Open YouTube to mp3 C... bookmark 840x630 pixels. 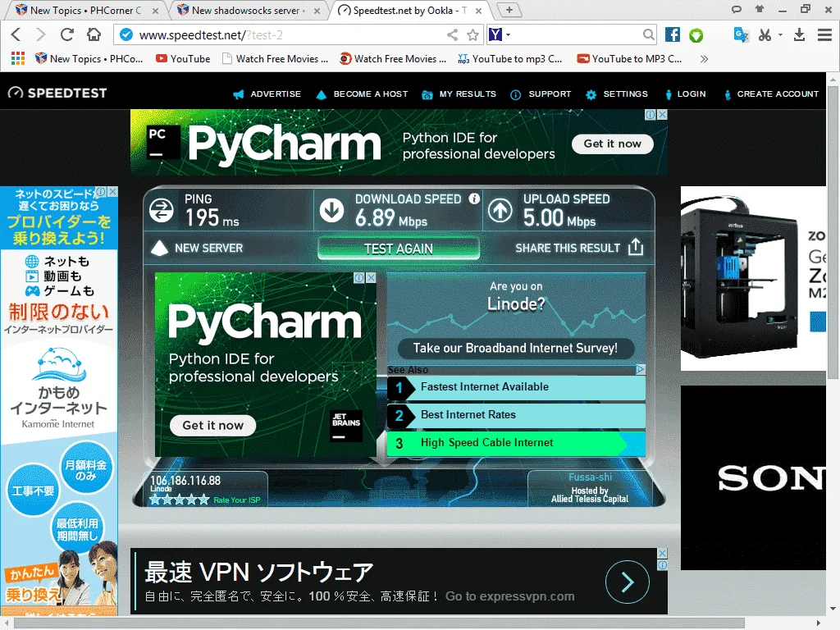click(x=510, y=59)
